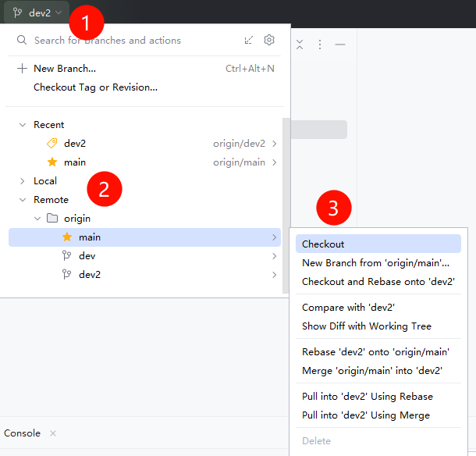Screen dimensions: 476x456
Task: Click the collapse all icon in tool window
Action: 300,45
